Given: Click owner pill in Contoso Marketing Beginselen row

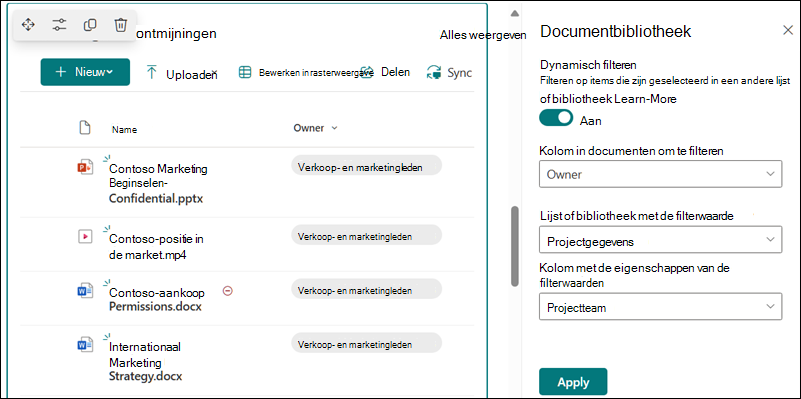Looking at the screenshot, I should [366, 166].
